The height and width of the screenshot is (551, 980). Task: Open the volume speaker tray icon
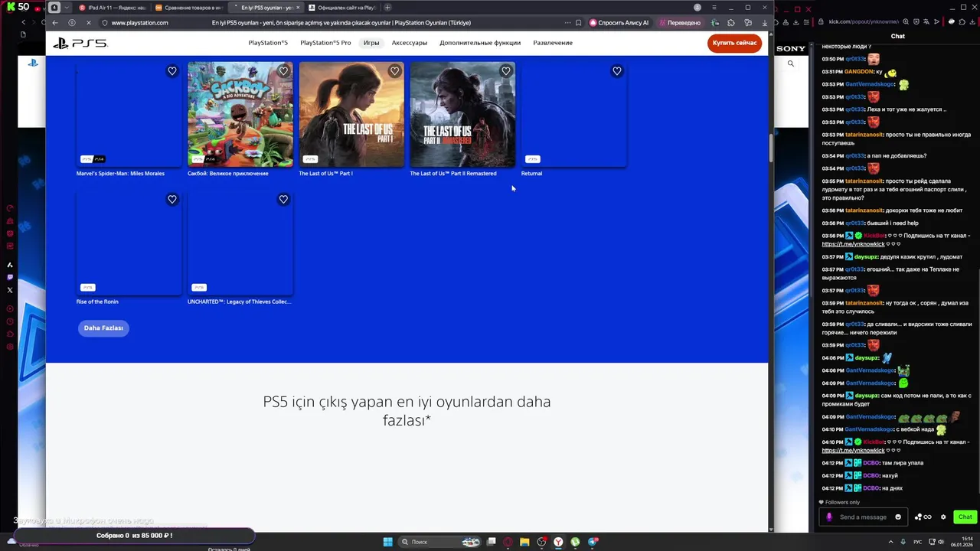click(x=941, y=542)
